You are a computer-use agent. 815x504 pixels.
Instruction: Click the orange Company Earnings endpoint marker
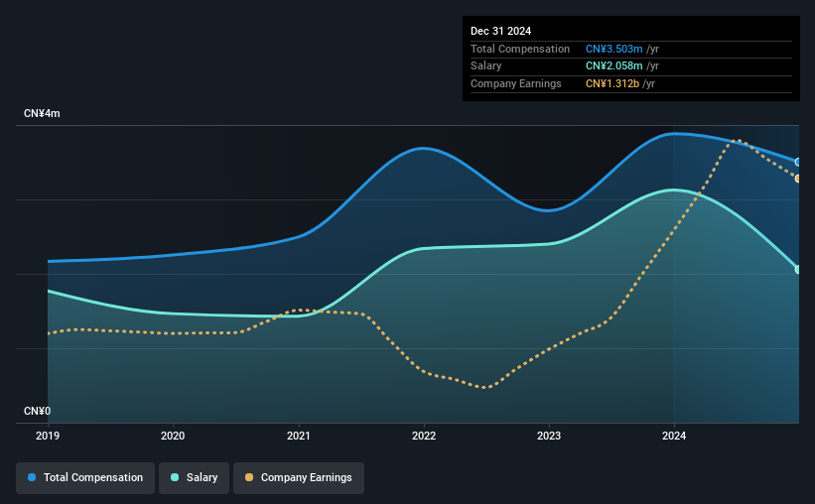coord(797,179)
